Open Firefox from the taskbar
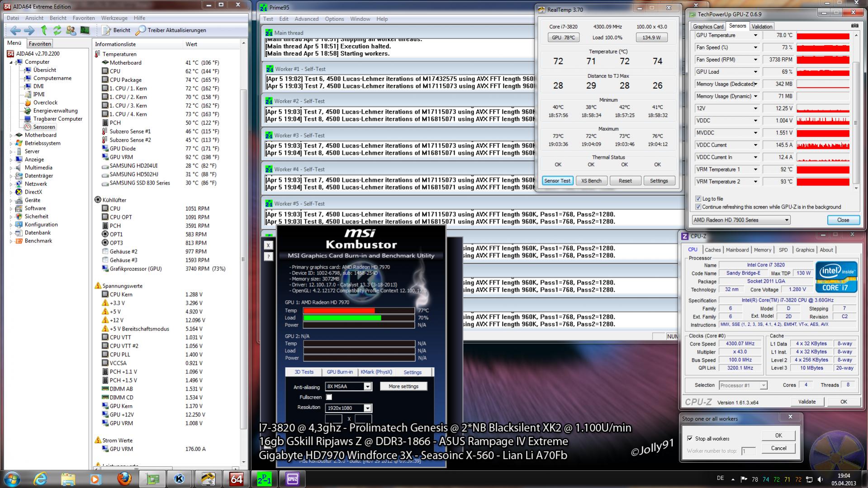The image size is (868, 488). 124,479
